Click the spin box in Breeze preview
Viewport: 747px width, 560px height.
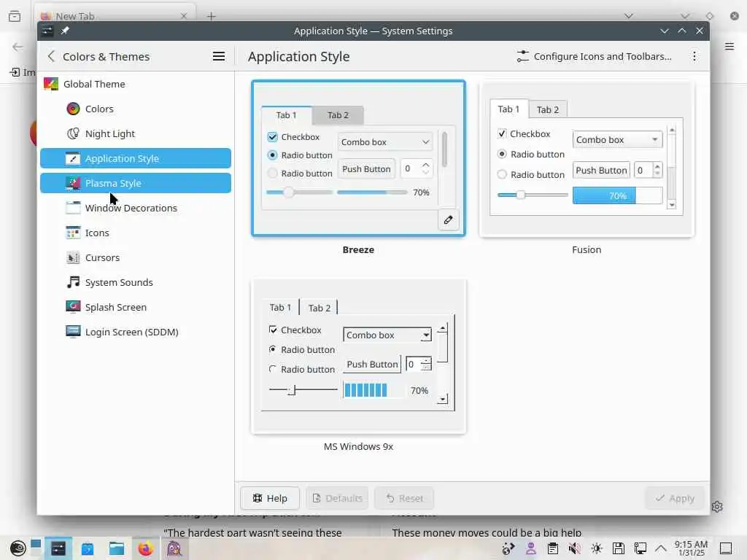tap(417, 168)
